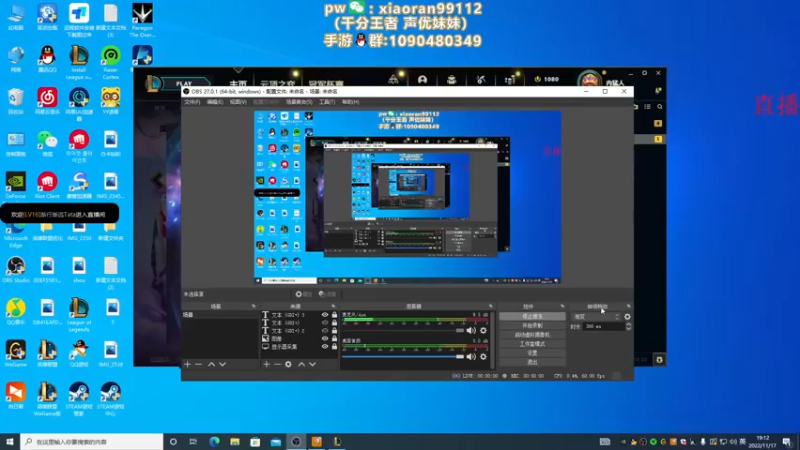Open the 编辑(E) menu in OBS
Image resolution: width=800 pixels, height=450 pixels.
[x=215, y=102]
